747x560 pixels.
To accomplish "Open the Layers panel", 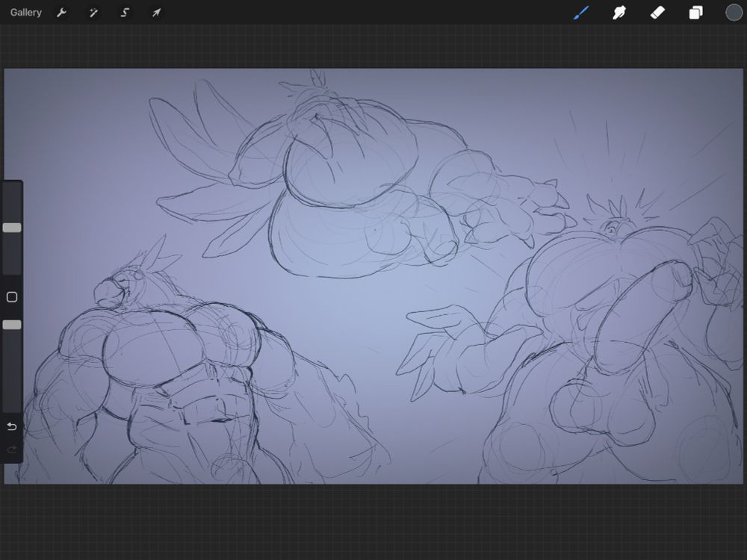I will [x=695, y=13].
